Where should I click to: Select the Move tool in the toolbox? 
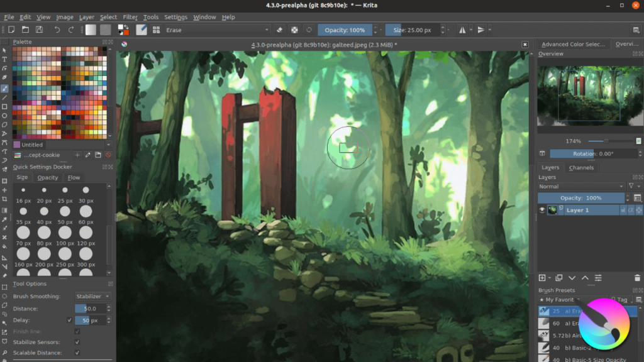4,190
